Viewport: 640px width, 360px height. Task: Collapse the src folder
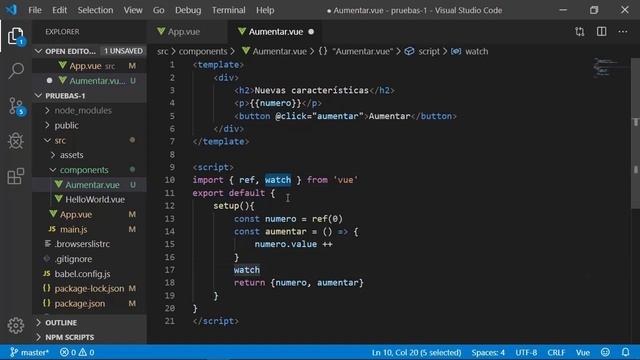click(60, 140)
